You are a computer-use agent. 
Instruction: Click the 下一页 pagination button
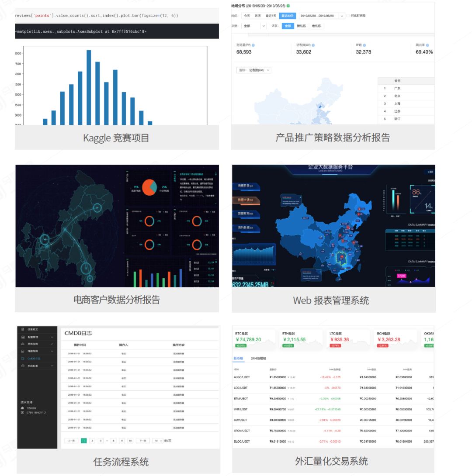coord(142,441)
